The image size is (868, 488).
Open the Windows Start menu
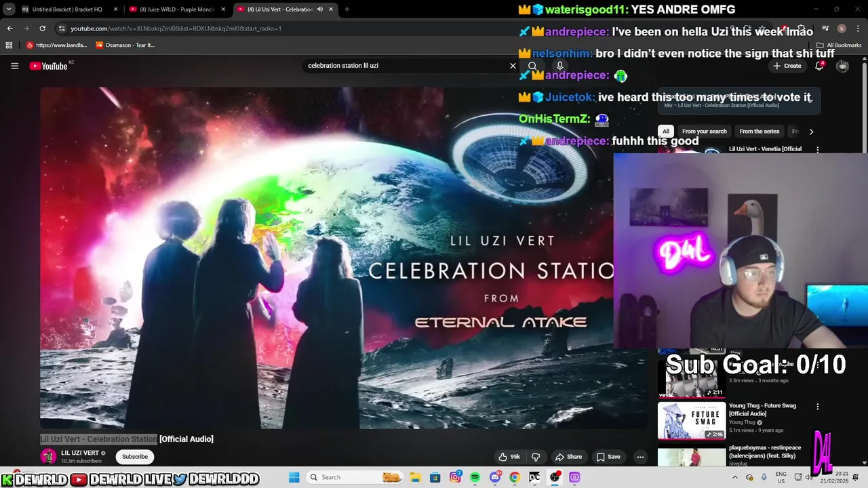294,477
